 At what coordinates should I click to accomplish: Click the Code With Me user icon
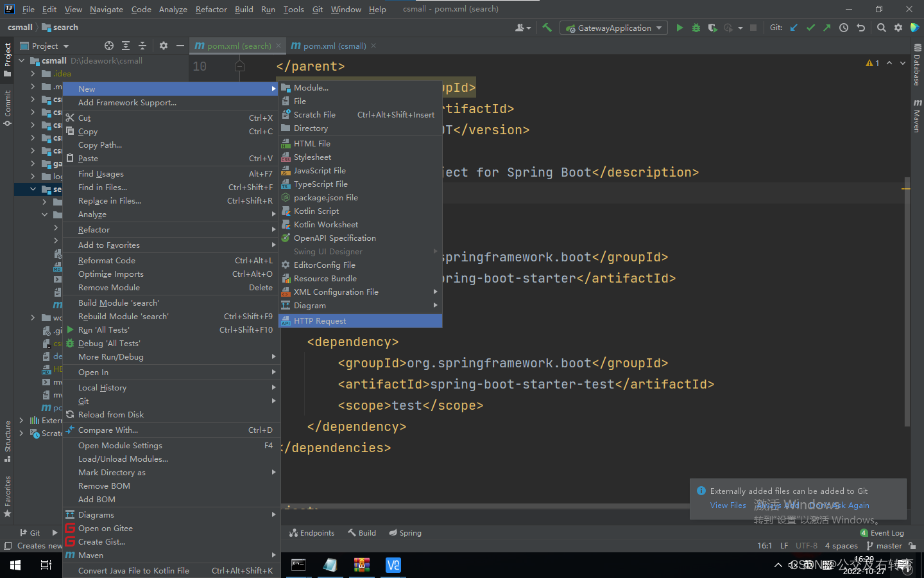[523, 28]
